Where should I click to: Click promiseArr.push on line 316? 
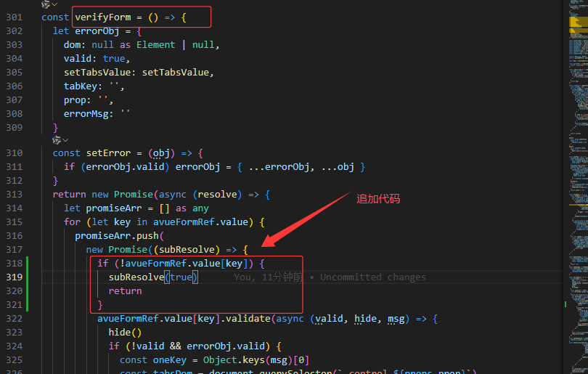(119, 236)
